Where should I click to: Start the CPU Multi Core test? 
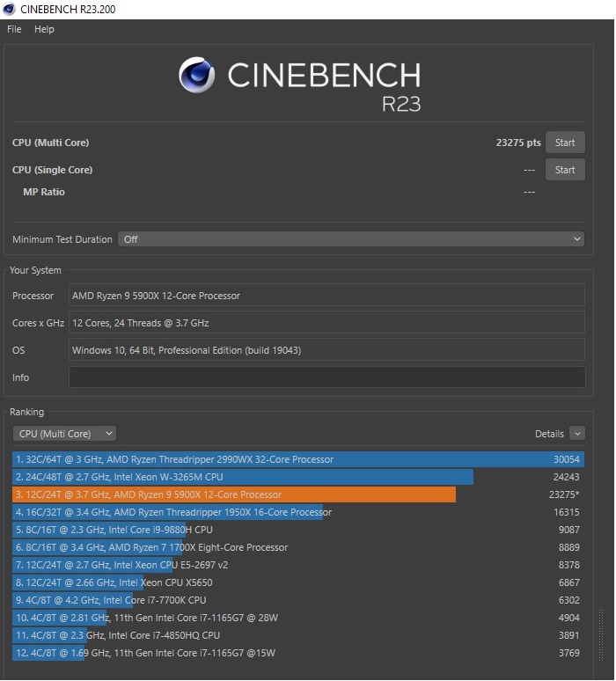[x=565, y=143]
